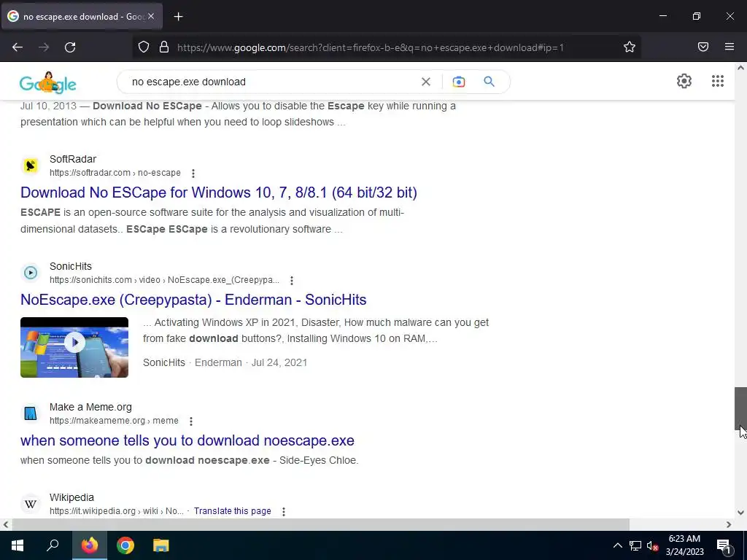Image resolution: width=747 pixels, height=560 pixels.
Task: Open the network status tray icon
Action: (x=635, y=545)
